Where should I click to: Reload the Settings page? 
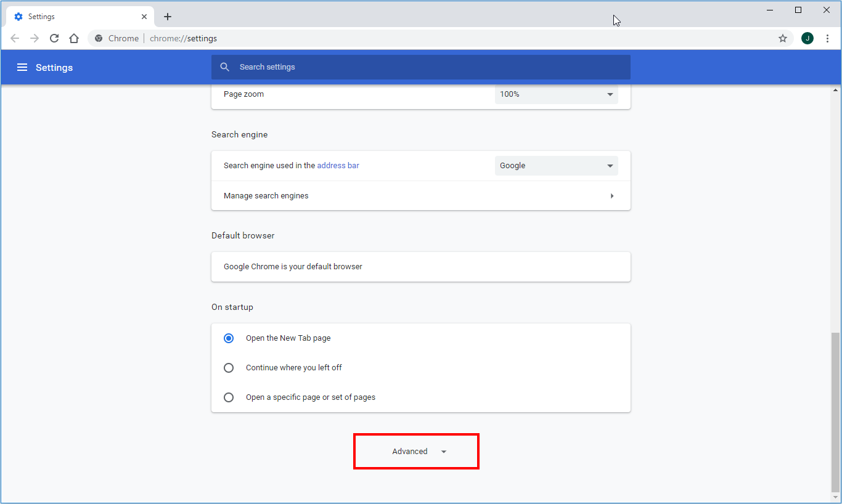click(54, 38)
